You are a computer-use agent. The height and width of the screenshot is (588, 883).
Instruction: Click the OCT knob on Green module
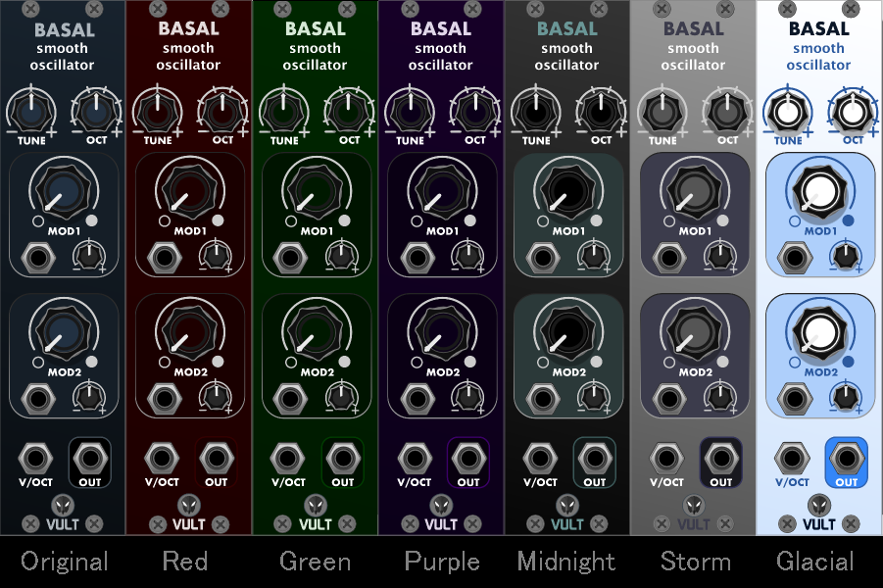click(x=349, y=111)
